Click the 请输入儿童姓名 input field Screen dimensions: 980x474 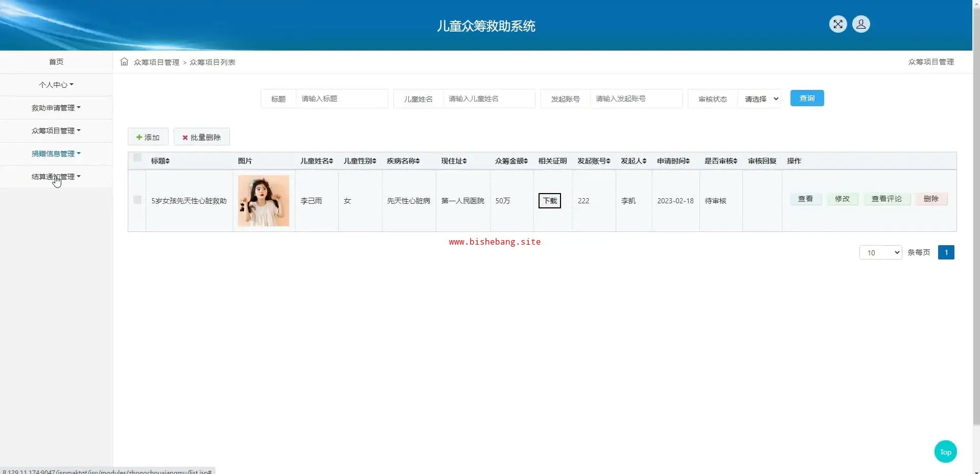pos(488,99)
